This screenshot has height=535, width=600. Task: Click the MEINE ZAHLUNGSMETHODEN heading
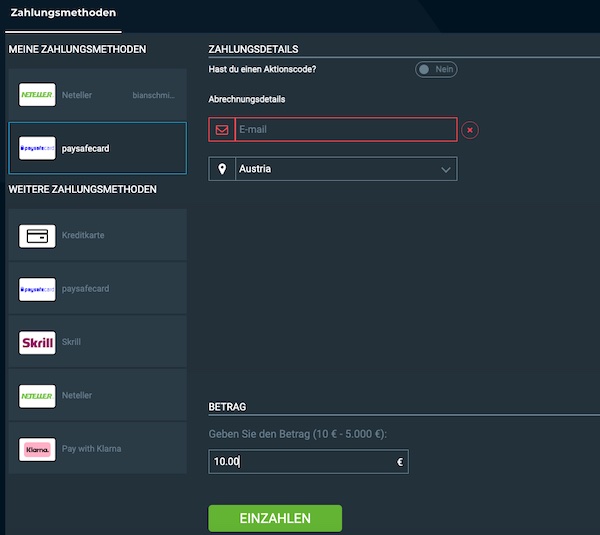pyautogui.click(x=77, y=49)
